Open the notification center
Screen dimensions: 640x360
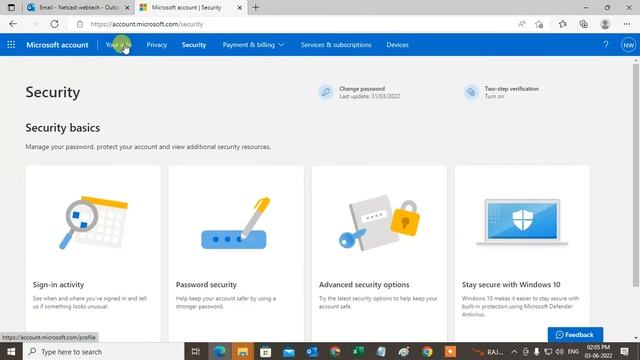[x=624, y=351]
